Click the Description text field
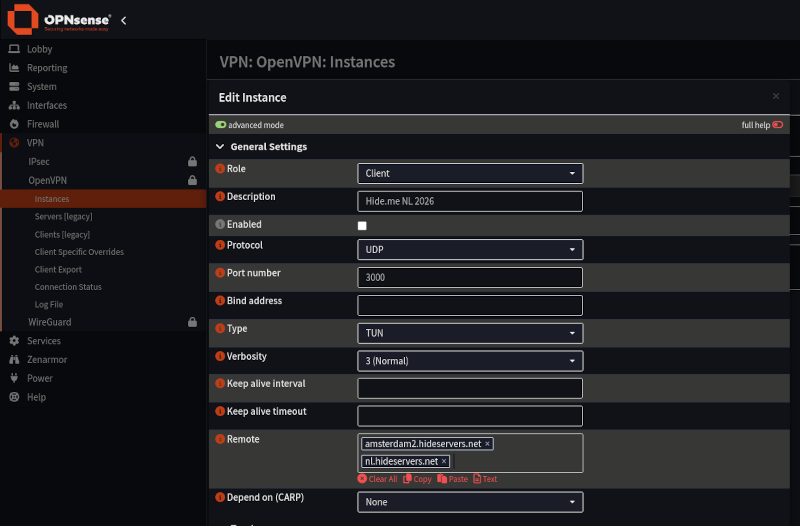 click(x=470, y=201)
